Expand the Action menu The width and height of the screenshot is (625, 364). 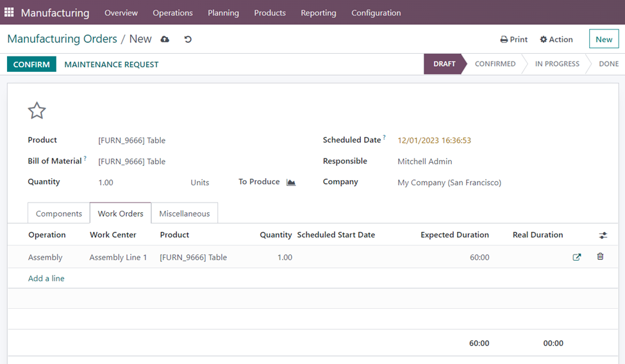556,39
